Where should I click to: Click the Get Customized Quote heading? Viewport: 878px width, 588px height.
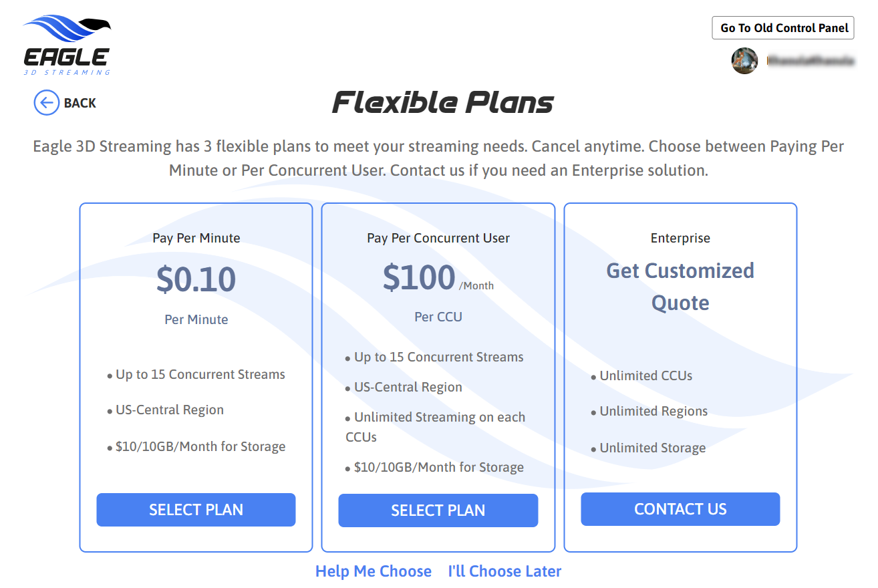point(680,287)
